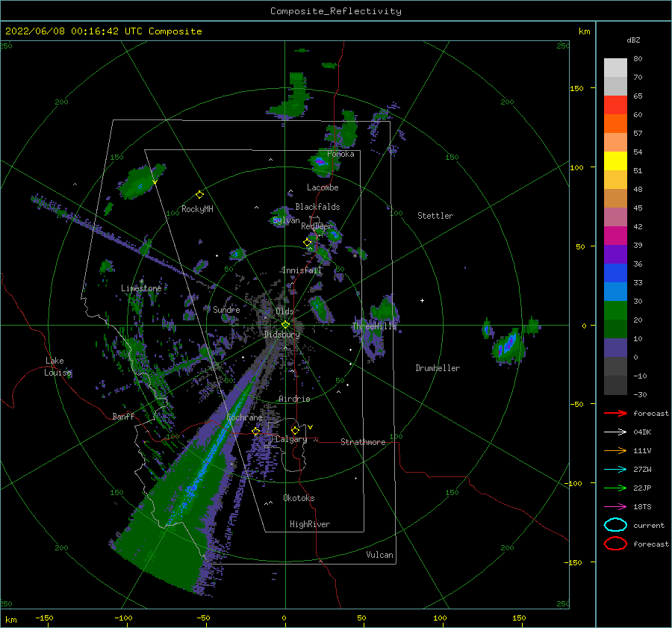Click the red swatch in dBZ legend

pos(615,105)
